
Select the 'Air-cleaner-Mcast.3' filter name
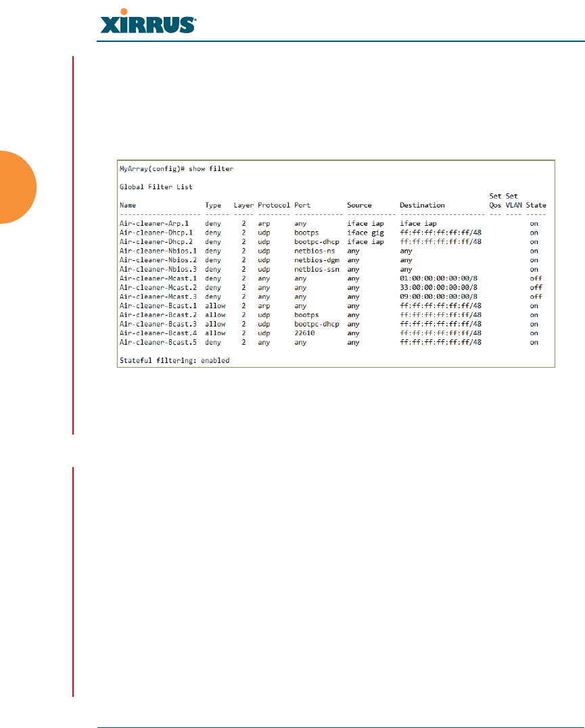(x=158, y=297)
